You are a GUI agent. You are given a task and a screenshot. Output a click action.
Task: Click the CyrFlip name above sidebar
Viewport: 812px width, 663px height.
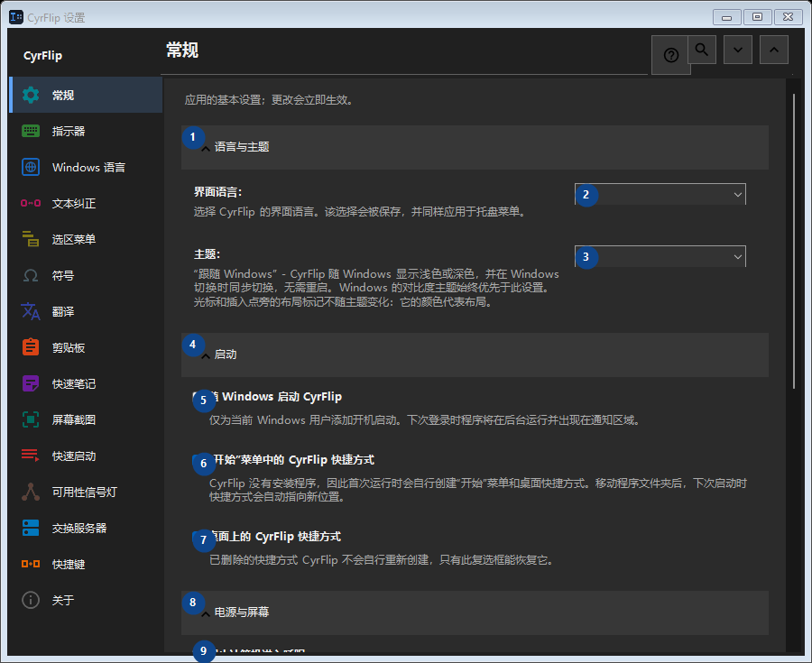tap(43, 55)
